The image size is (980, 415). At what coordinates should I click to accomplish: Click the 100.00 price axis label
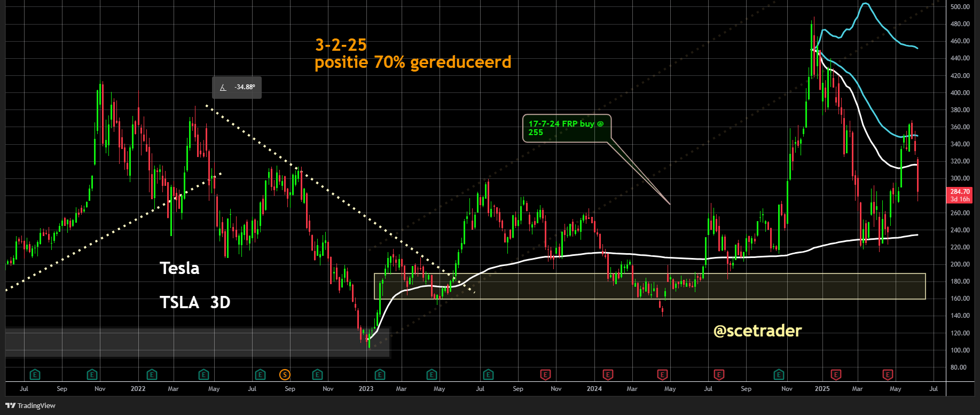960,350
